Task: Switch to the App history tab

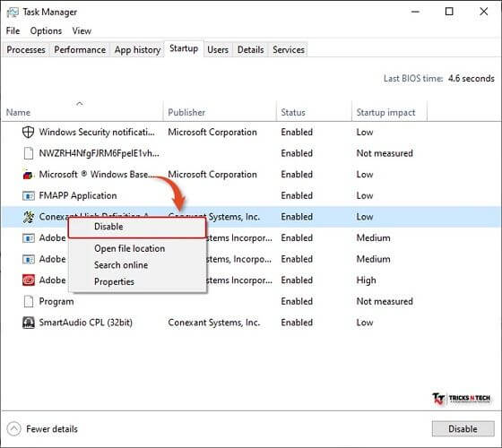Action: click(x=137, y=50)
